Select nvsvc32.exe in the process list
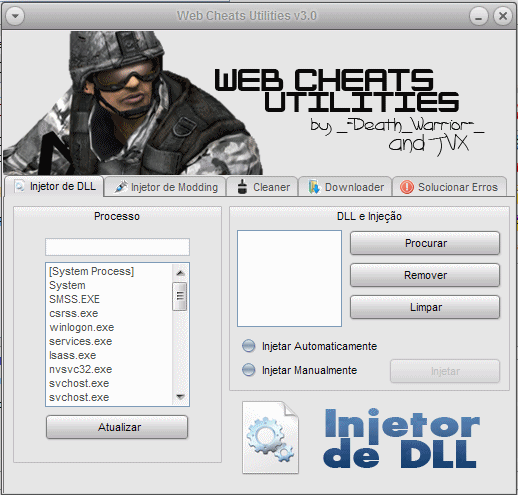The height and width of the screenshot is (495, 518). point(109,369)
